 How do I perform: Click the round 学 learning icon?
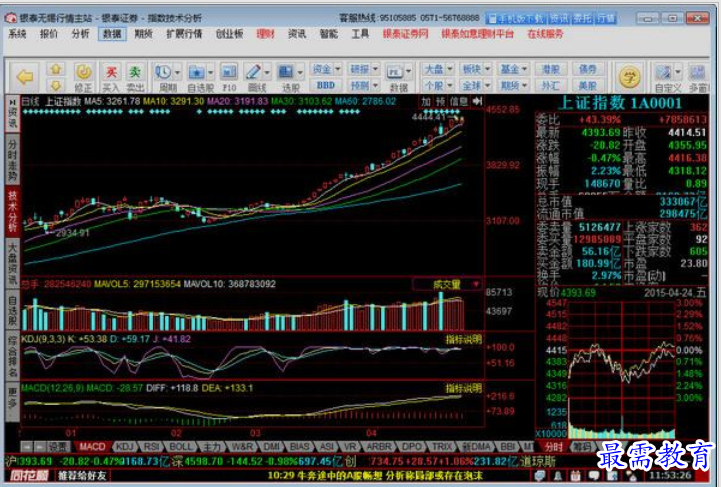(x=629, y=77)
